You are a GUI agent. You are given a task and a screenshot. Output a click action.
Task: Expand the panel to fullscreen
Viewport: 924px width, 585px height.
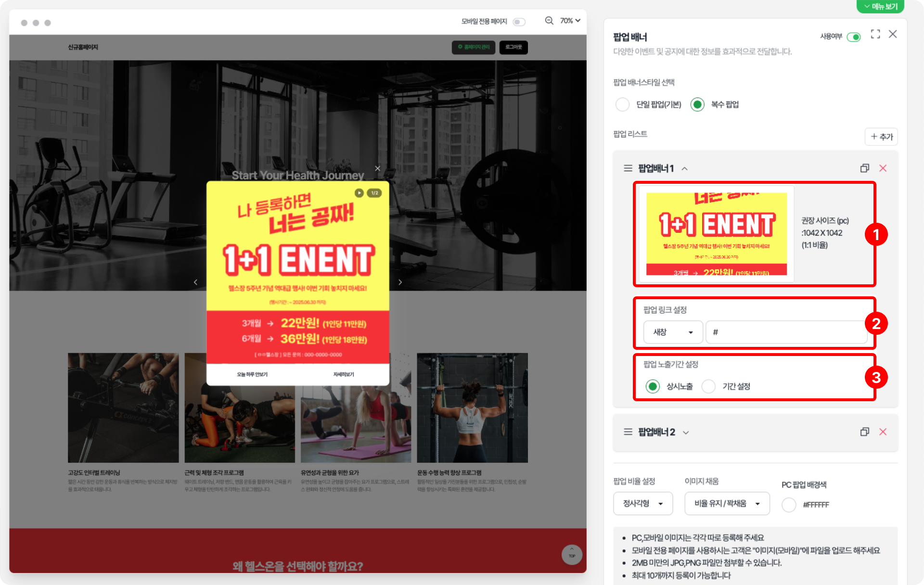pos(875,34)
